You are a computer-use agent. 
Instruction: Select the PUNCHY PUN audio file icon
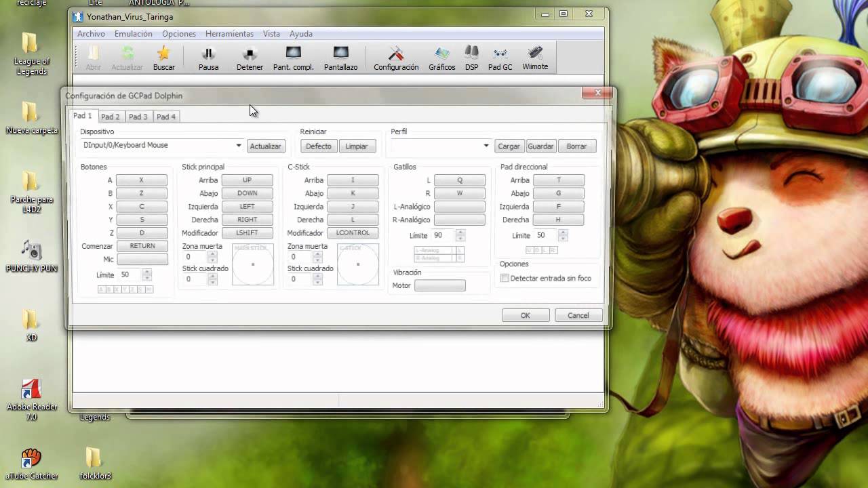(x=31, y=256)
